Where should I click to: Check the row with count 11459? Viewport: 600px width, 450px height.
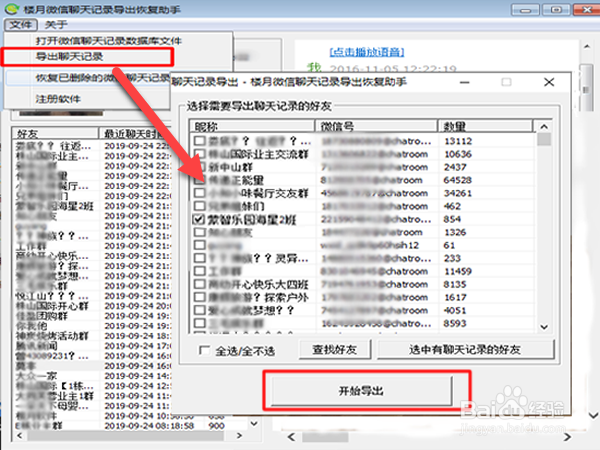[x=199, y=271]
